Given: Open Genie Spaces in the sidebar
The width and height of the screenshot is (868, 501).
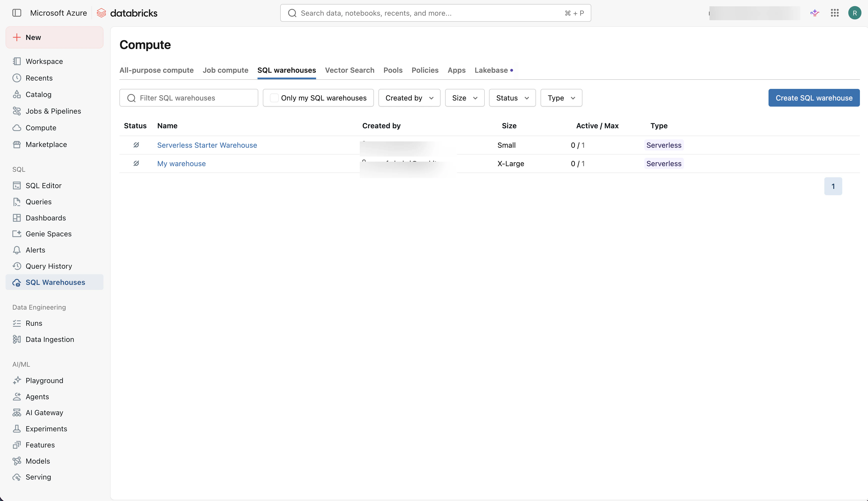Looking at the screenshot, I should (54, 234).
